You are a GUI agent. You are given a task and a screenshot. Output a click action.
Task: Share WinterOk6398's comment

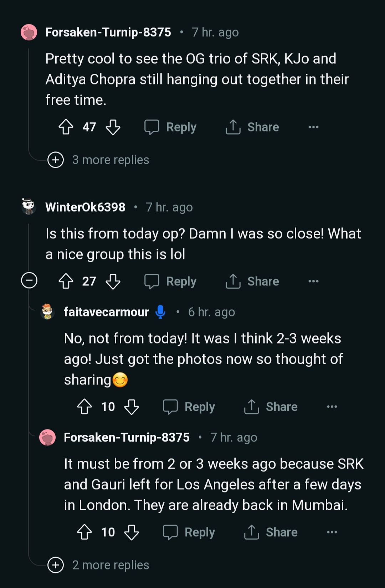[252, 282]
